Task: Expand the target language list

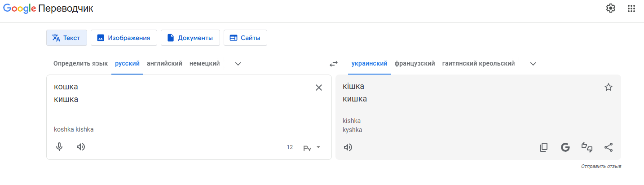Action: [x=533, y=64]
